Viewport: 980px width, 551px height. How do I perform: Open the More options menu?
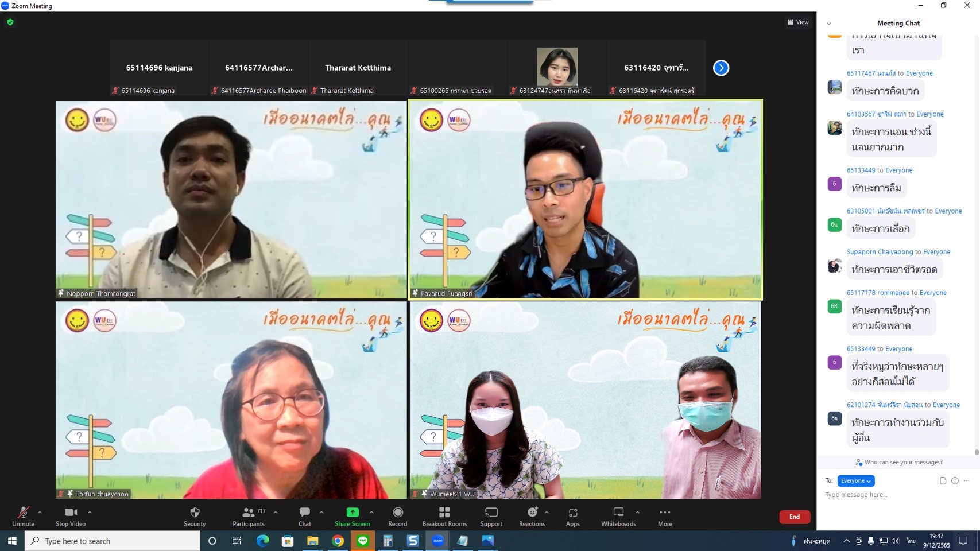664,515
